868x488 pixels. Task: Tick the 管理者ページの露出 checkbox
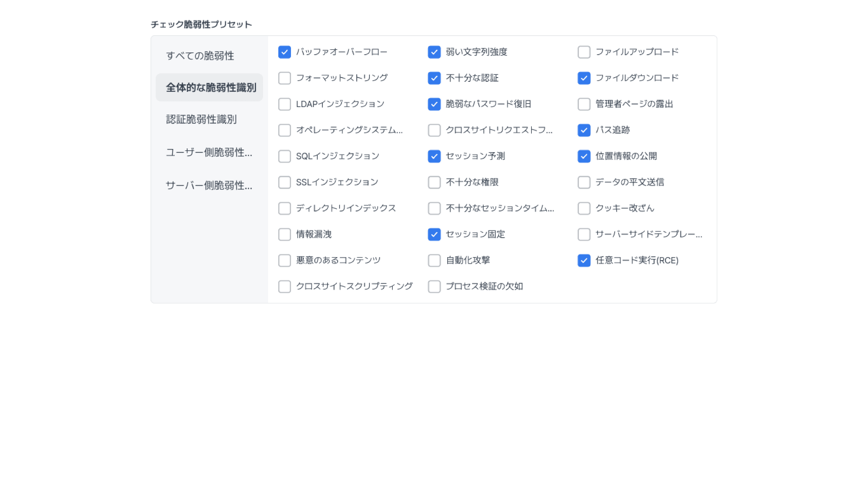point(584,104)
